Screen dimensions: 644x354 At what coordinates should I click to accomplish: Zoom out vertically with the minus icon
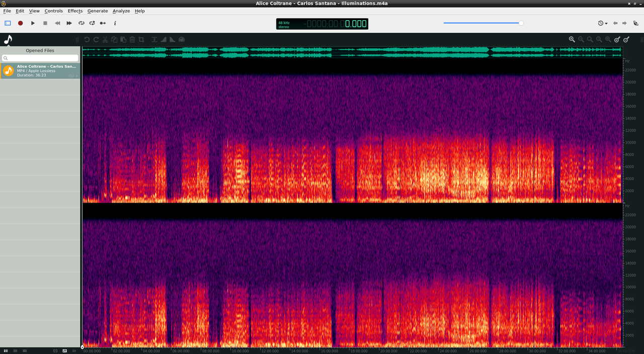click(x=626, y=39)
